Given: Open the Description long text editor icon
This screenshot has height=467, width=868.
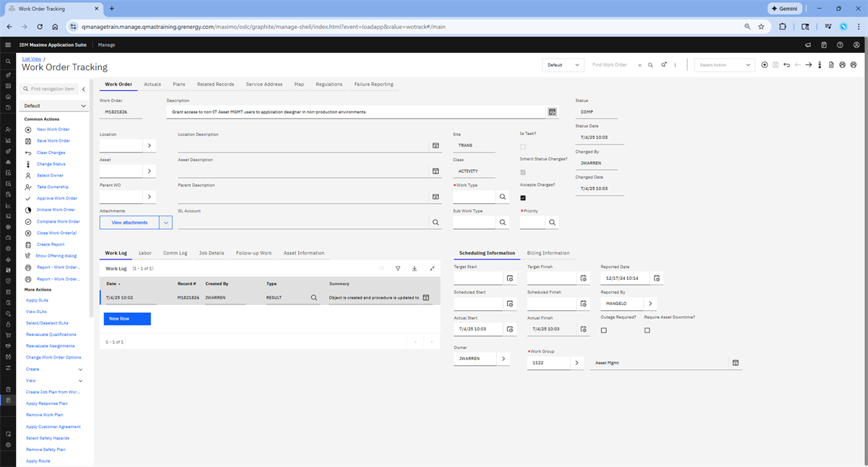Looking at the screenshot, I should tap(553, 112).
